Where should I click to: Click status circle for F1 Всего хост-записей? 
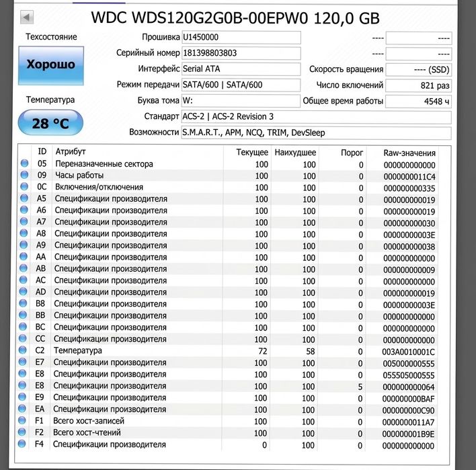[22, 420]
